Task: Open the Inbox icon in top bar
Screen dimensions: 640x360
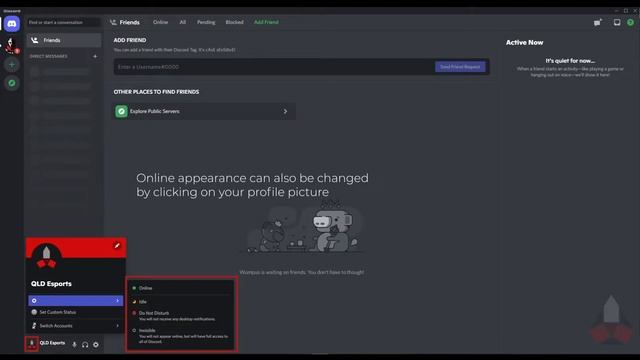Action: point(617,22)
